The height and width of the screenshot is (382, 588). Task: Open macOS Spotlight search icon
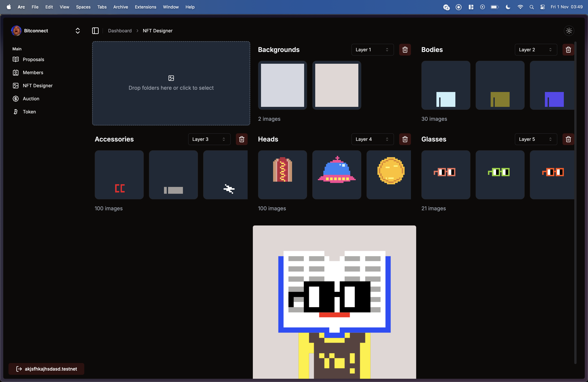coord(531,7)
